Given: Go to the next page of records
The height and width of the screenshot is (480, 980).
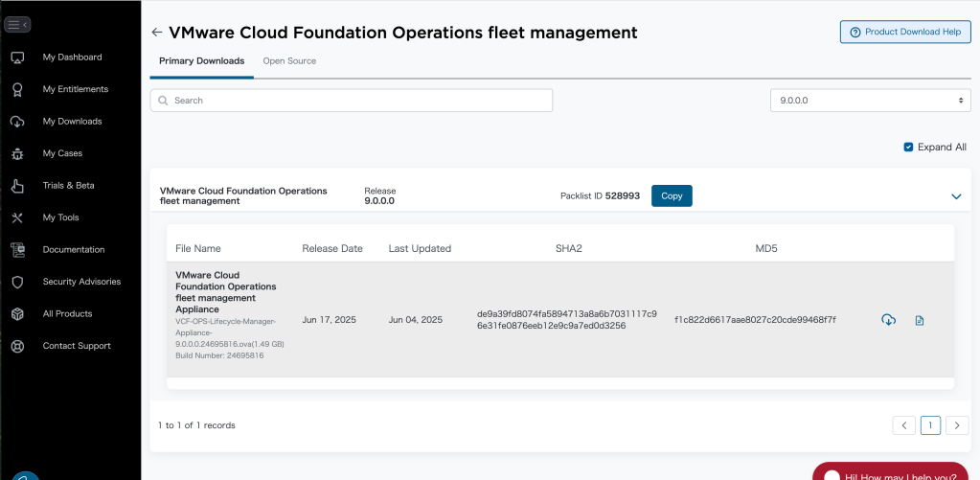Looking at the screenshot, I should (x=957, y=425).
